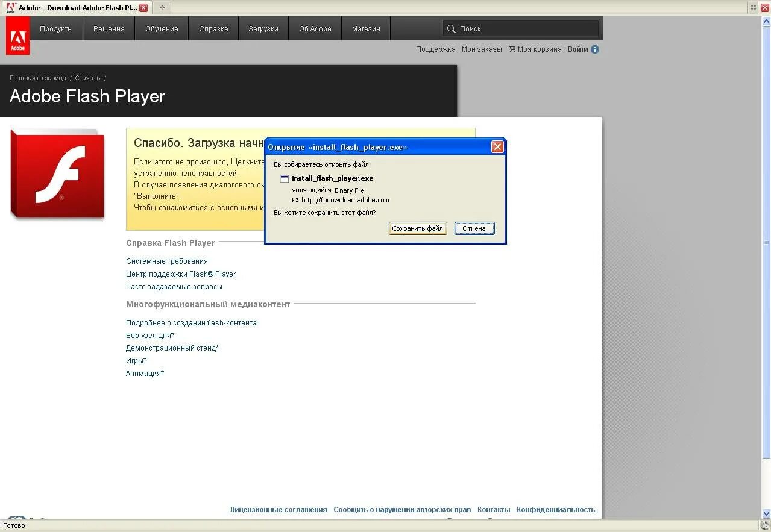Viewport: 771px width, 532px height.
Task: Open Часто задаваемые вопросы link
Action: 174,287
